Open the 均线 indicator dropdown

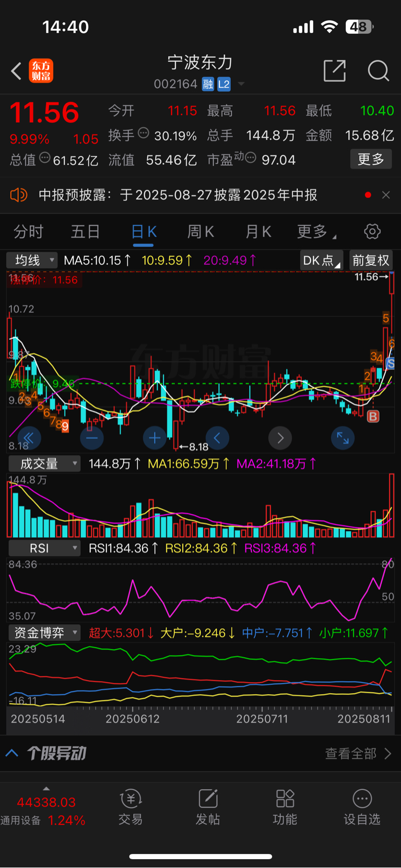coord(31,260)
